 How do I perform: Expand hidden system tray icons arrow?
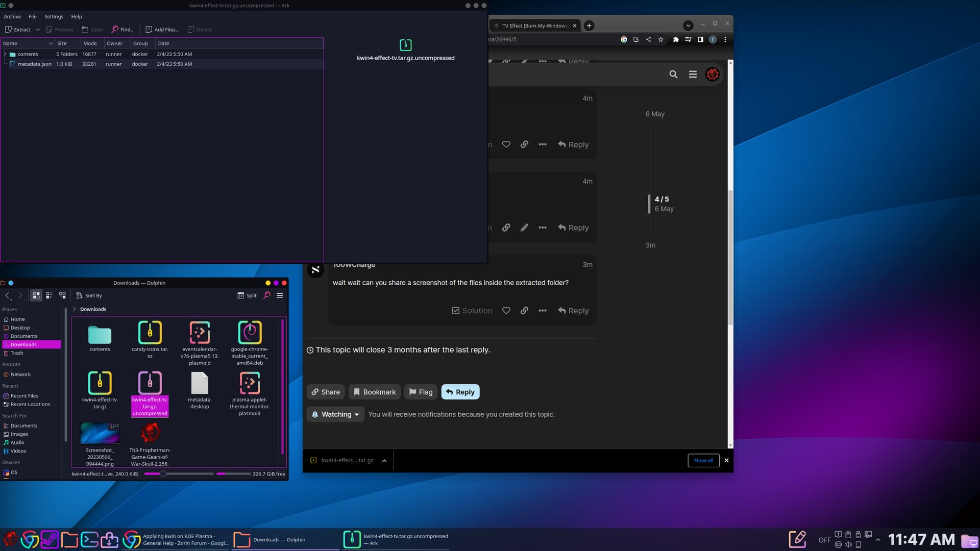pyautogui.click(x=878, y=540)
